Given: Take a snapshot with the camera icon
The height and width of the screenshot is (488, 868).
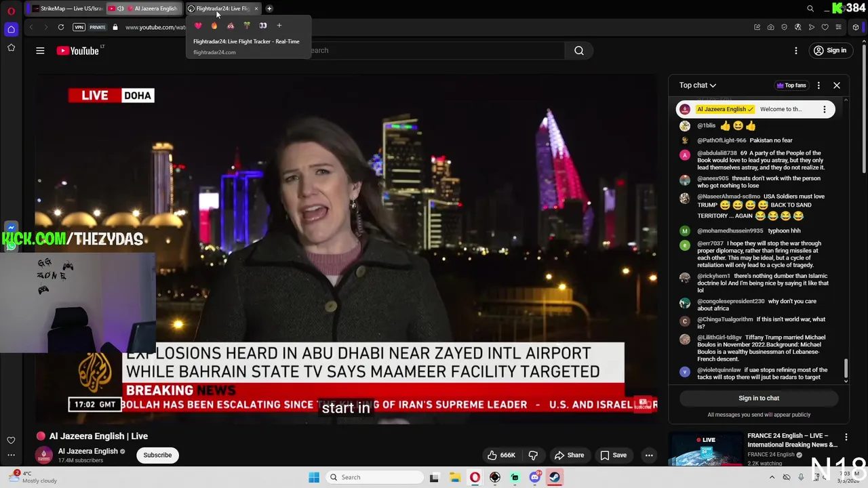Looking at the screenshot, I should 771,27.
